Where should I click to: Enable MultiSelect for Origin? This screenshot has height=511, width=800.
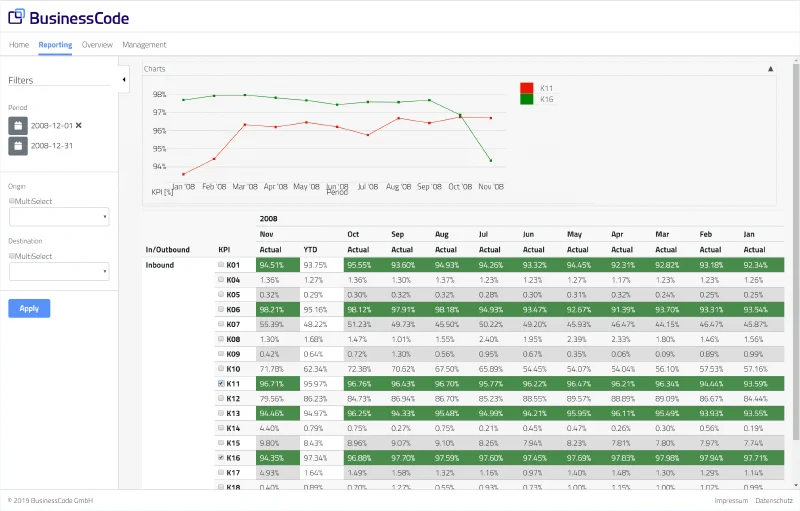click(11, 201)
